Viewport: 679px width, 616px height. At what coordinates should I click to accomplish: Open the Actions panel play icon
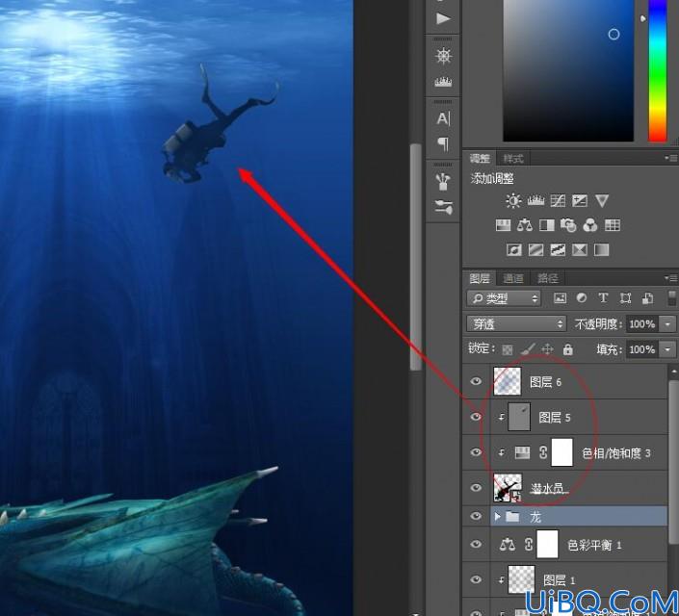443,18
